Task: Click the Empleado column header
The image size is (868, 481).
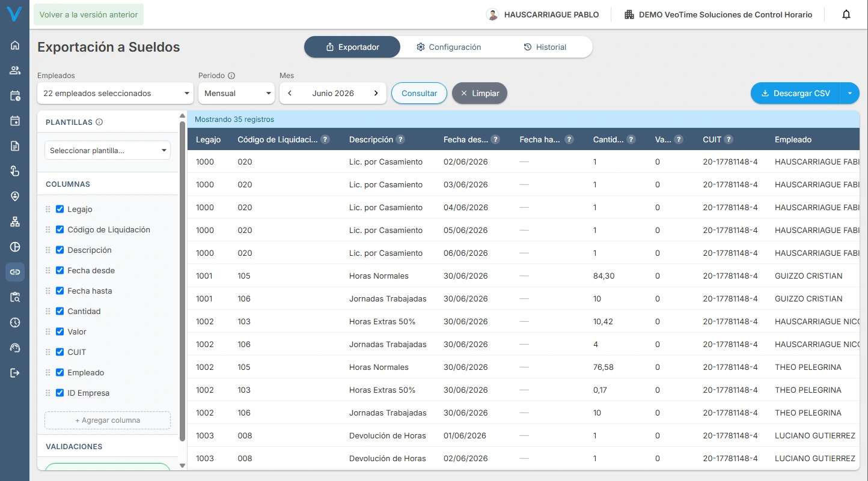Action: 793,139
